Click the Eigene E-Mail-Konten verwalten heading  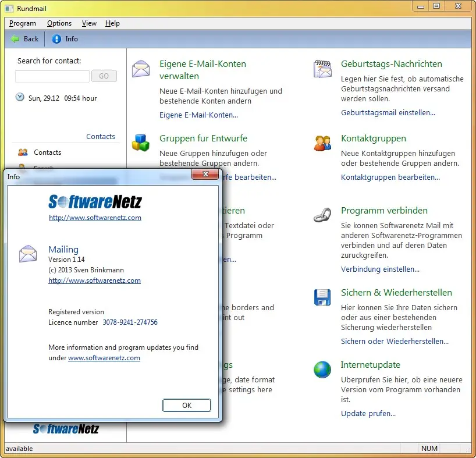(203, 70)
